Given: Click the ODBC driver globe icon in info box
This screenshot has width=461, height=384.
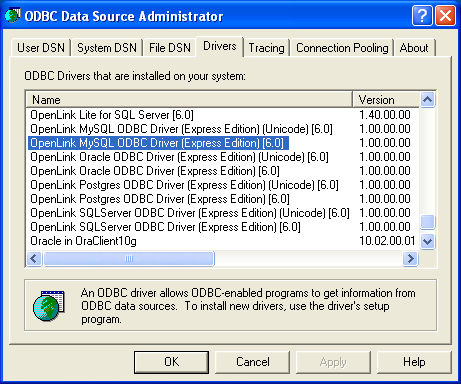Looking at the screenshot, I should [49, 306].
